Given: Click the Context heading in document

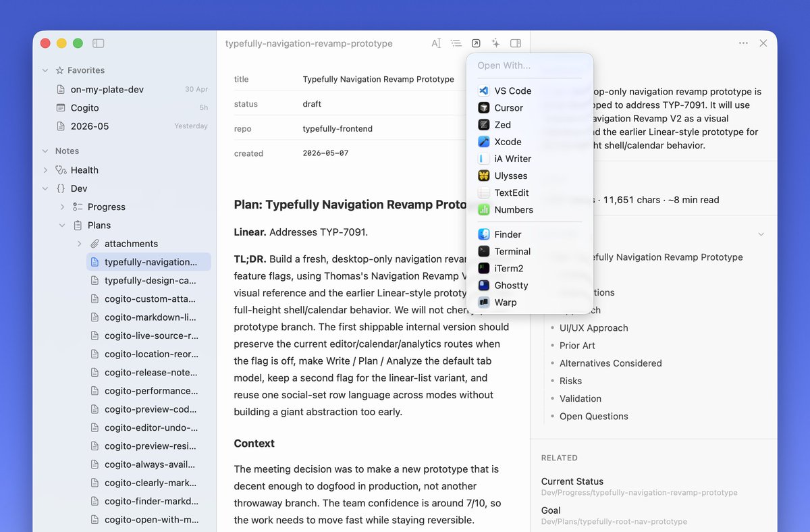Looking at the screenshot, I should coord(254,444).
